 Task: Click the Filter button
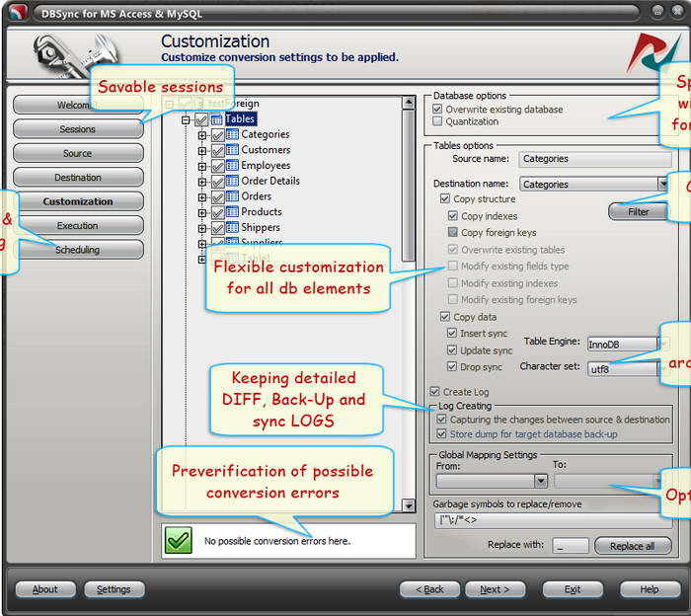pos(638,212)
